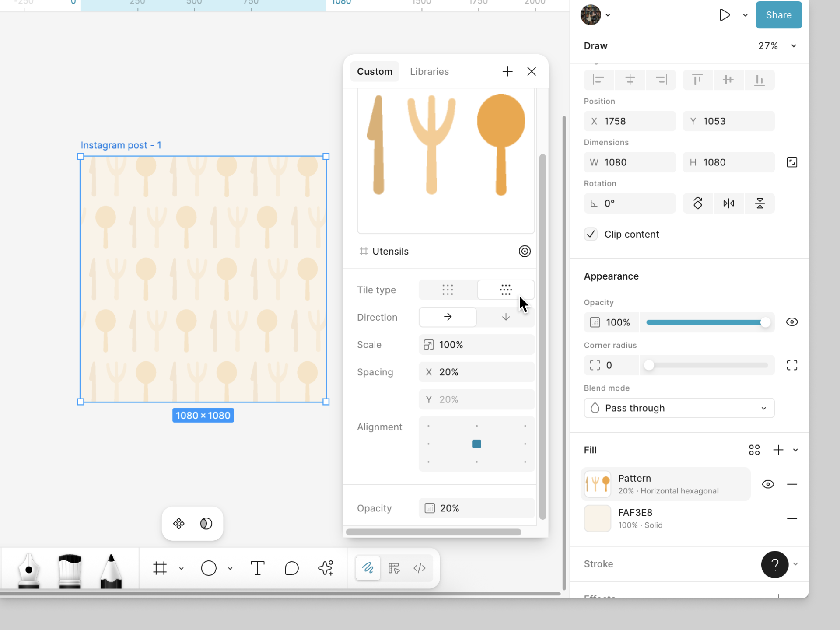Align right icon in alignment row
The height and width of the screenshot is (630, 840).
pyautogui.click(x=661, y=80)
